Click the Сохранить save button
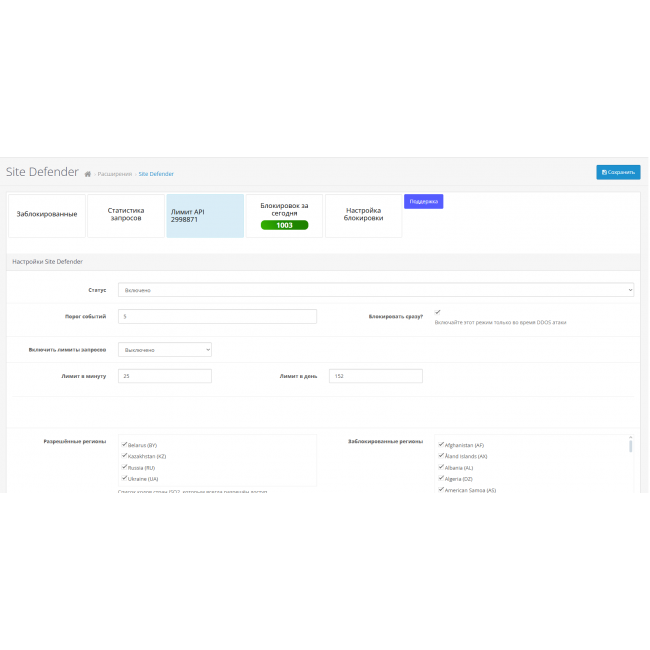 click(x=618, y=172)
